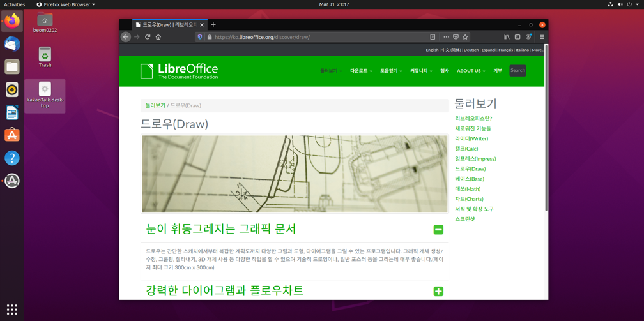Open sidebar link 캘크(Calc)

466,149
